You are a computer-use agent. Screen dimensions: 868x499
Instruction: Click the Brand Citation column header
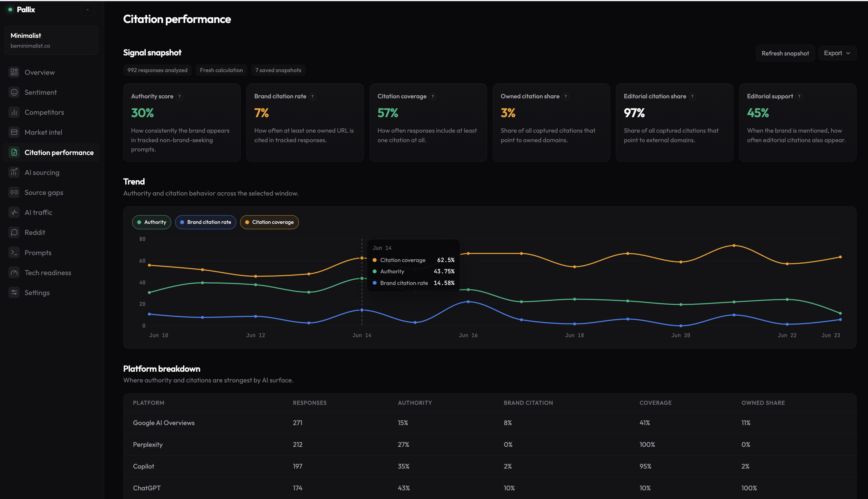click(x=528, y=403)
